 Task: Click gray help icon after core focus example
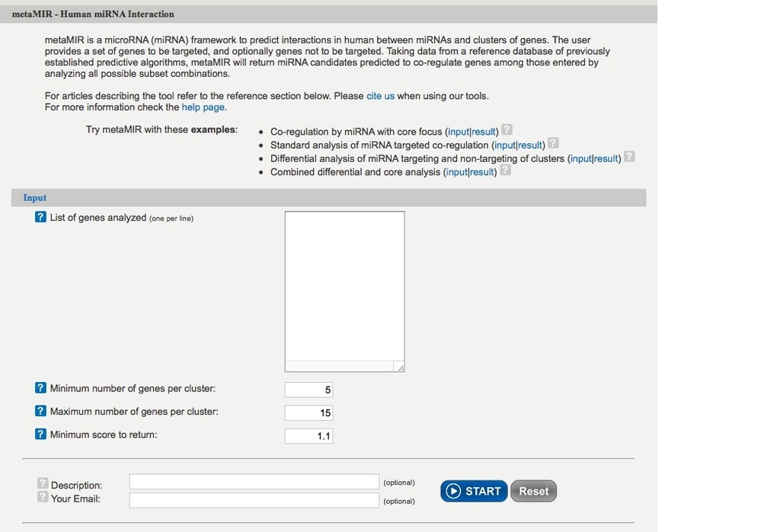pyautogui.click(x=507, y=129)
